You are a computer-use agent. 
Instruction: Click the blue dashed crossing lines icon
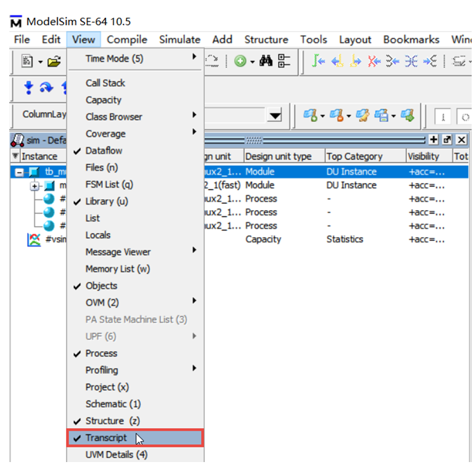(411, 61)
